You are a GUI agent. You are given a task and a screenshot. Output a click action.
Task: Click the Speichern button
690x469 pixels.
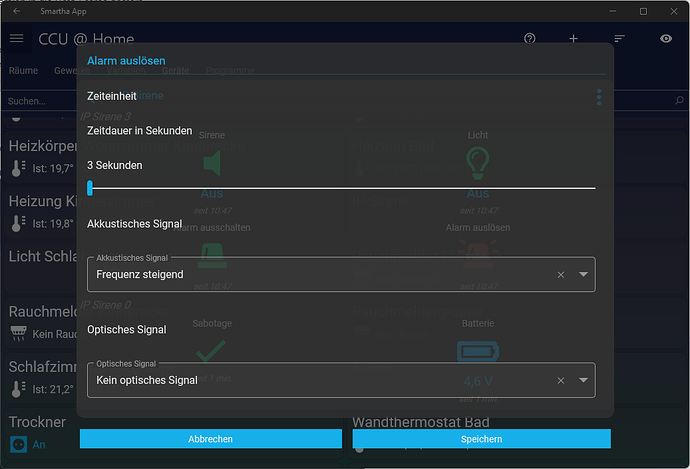(x=481, y=439)
